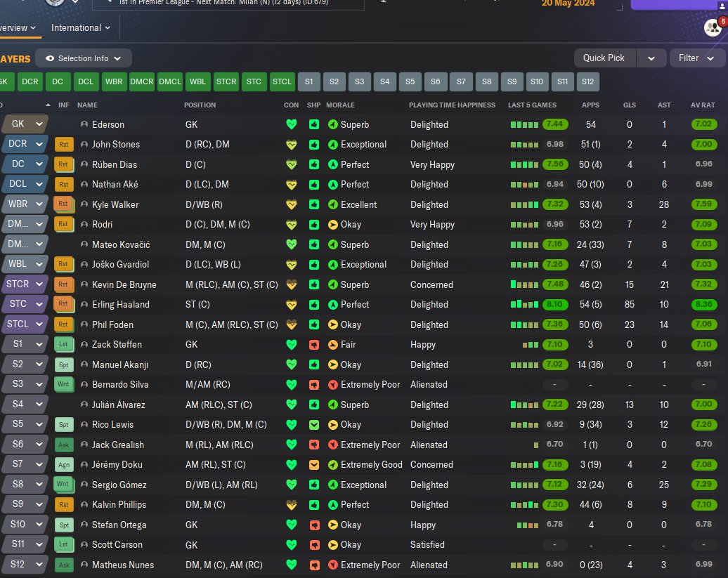Click player info icon beside Mateo Kovačić
The width and height of the screenshot is (728, 578).
tap(84, 244)
